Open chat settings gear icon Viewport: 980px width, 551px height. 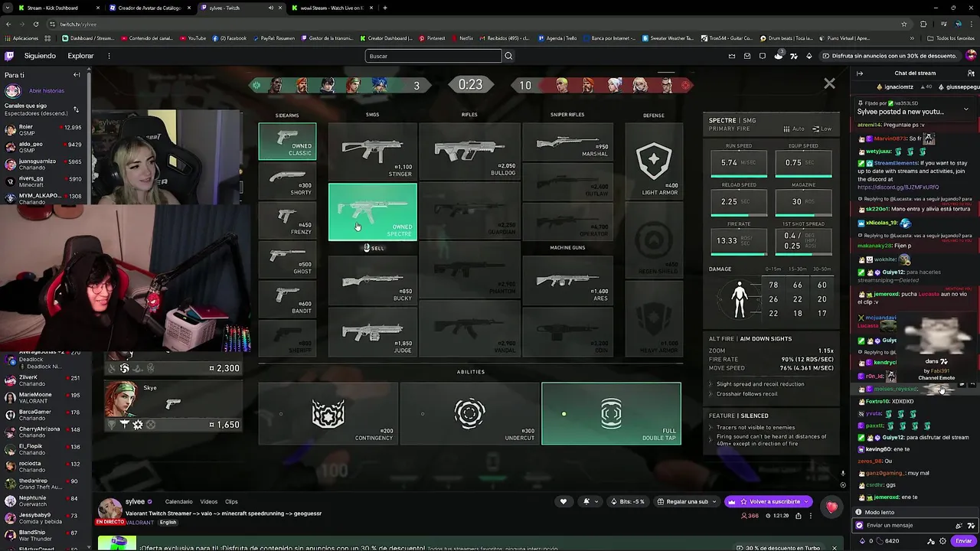[942, 541]
